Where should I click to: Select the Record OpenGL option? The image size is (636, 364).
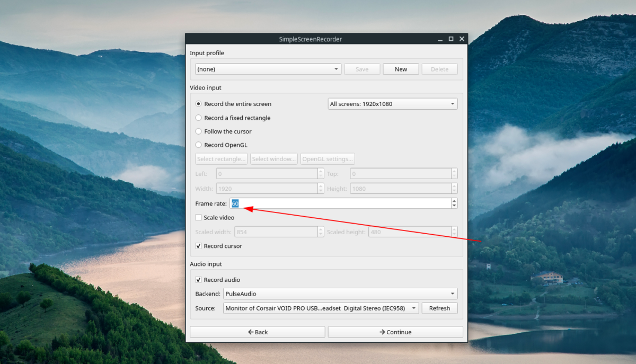[x=221, y=145]
